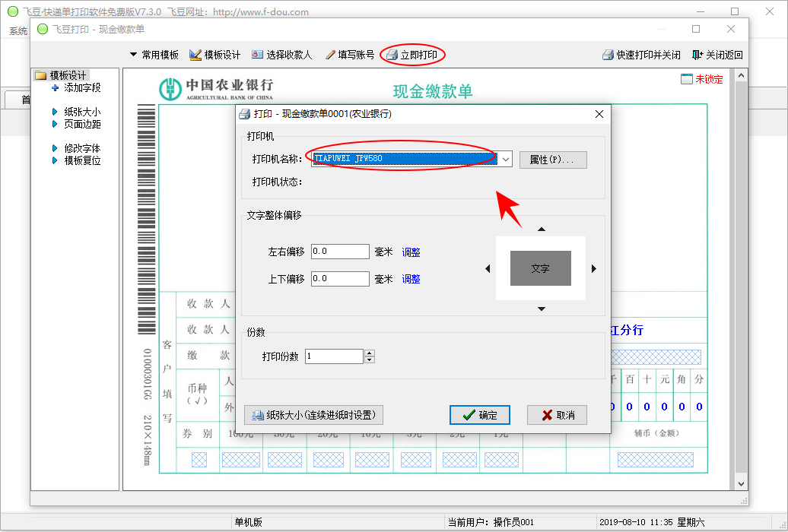788x532 pixels.
Task: Click 当前用户: 操作员001 status entry
Action: [491, 522]
